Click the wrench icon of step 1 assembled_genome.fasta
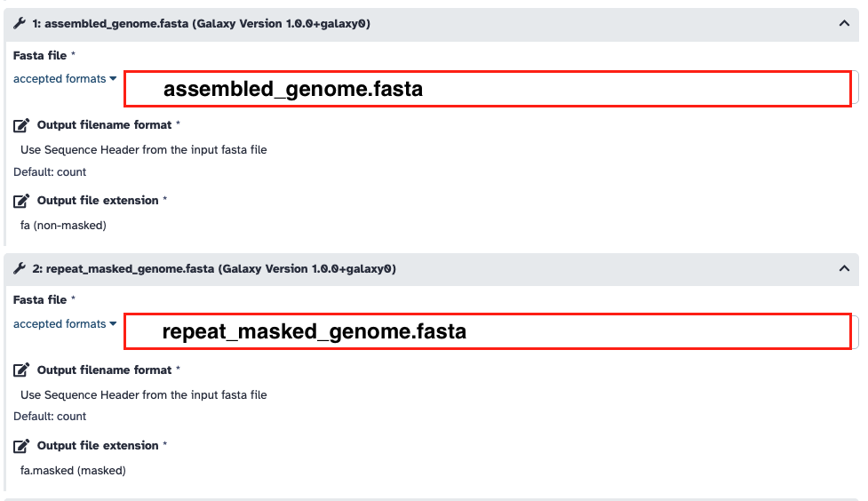Screen dimensions: 868x501 coord(20,24)
